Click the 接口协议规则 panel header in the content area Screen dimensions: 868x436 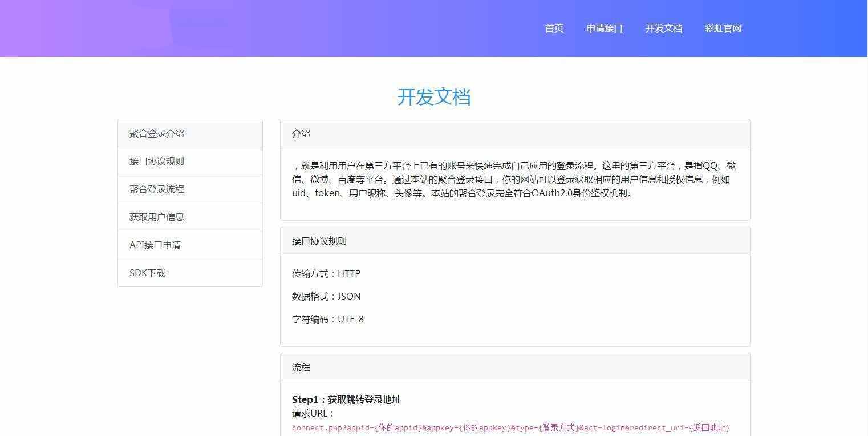click(x=515, y=241)
